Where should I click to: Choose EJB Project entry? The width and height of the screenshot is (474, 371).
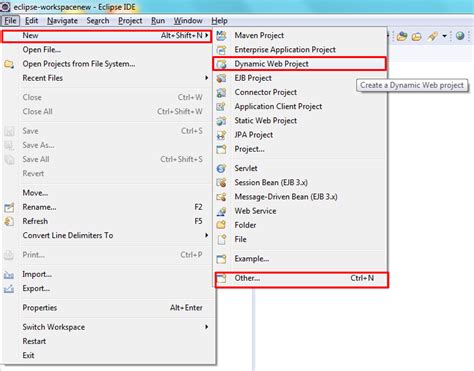(x=300, y=78)
